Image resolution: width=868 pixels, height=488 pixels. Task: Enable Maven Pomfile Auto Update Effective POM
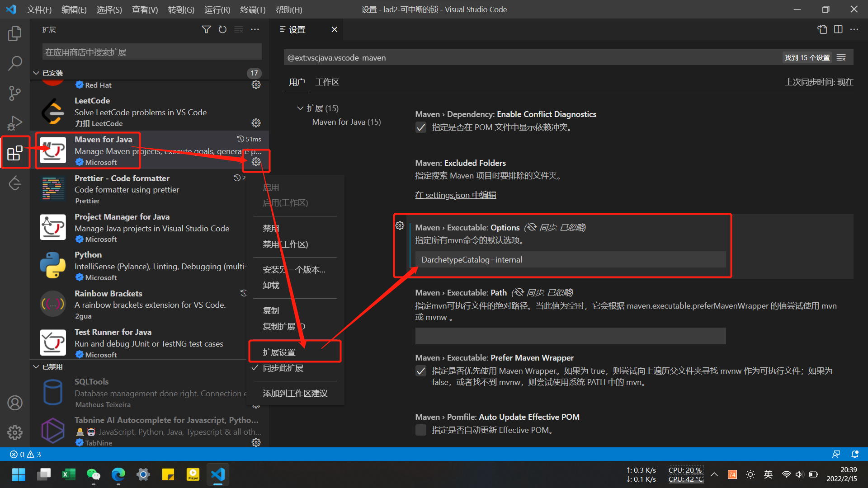pyautogui.click(x=421, y=430)
